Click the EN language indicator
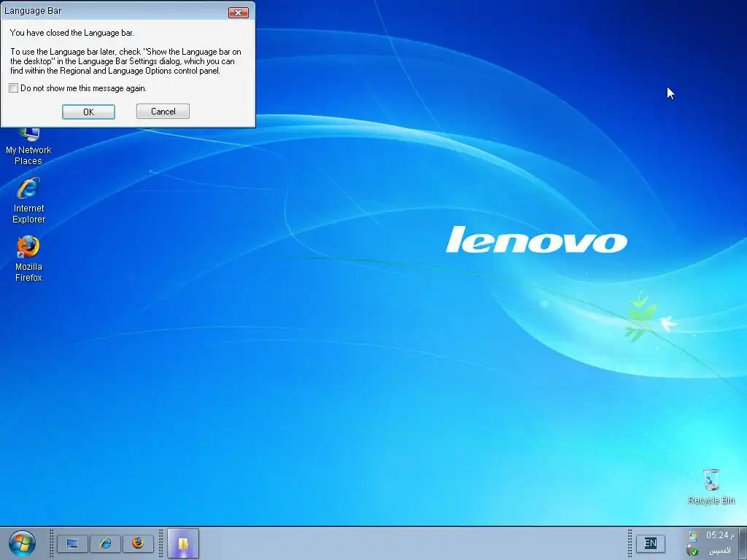747x560 pixels. [x=650, y=543]
